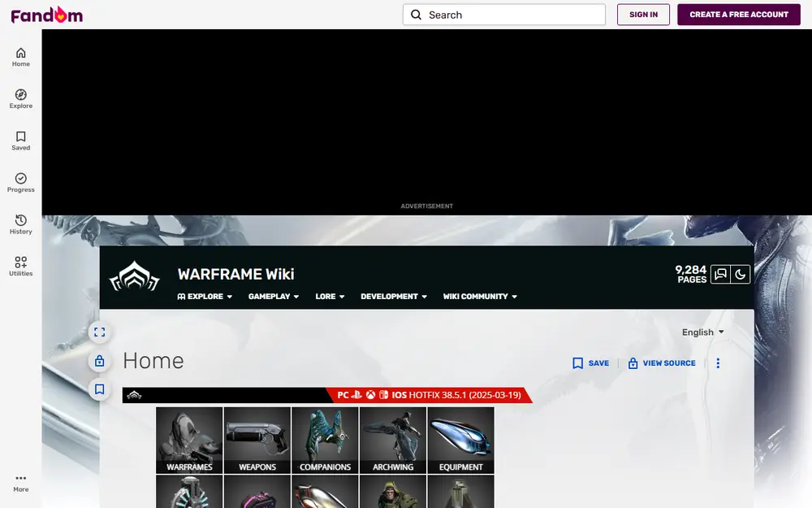812x508 pixels.
Task: Open the wiki discussions icon
Action: pyautogui.click(x=720, y=274)
